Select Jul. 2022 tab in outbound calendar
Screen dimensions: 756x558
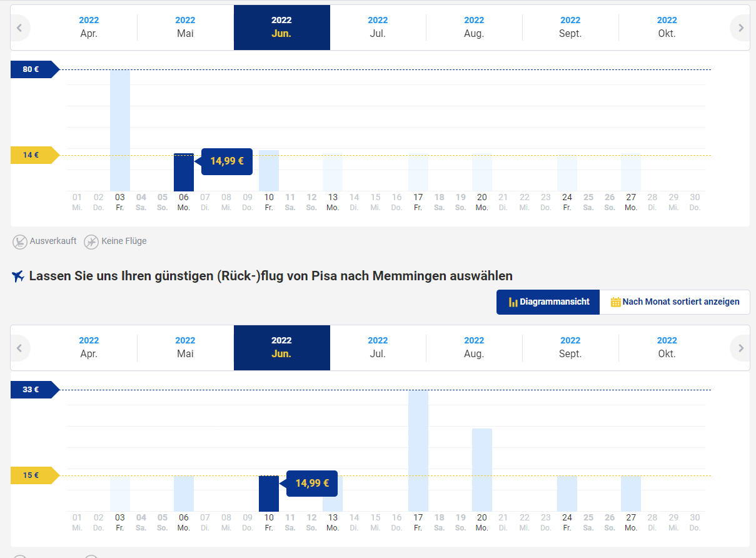tap(378, 28)
